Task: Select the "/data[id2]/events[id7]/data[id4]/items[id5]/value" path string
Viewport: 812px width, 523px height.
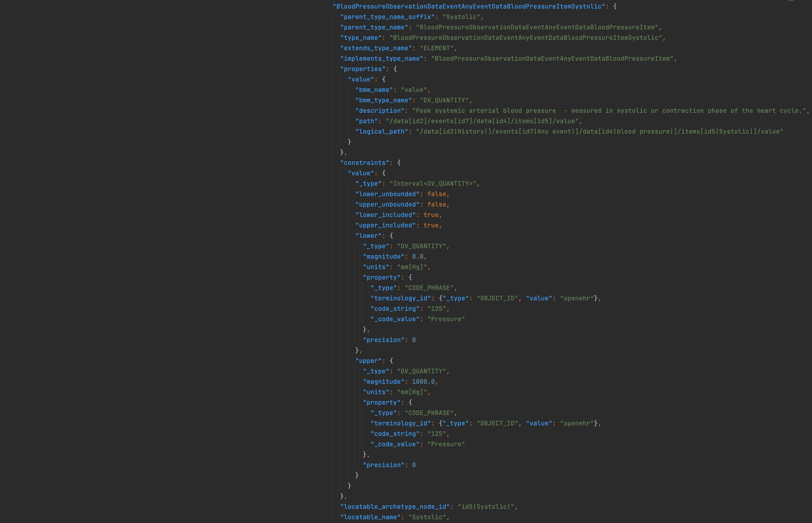Action: (x=482, y=121)
